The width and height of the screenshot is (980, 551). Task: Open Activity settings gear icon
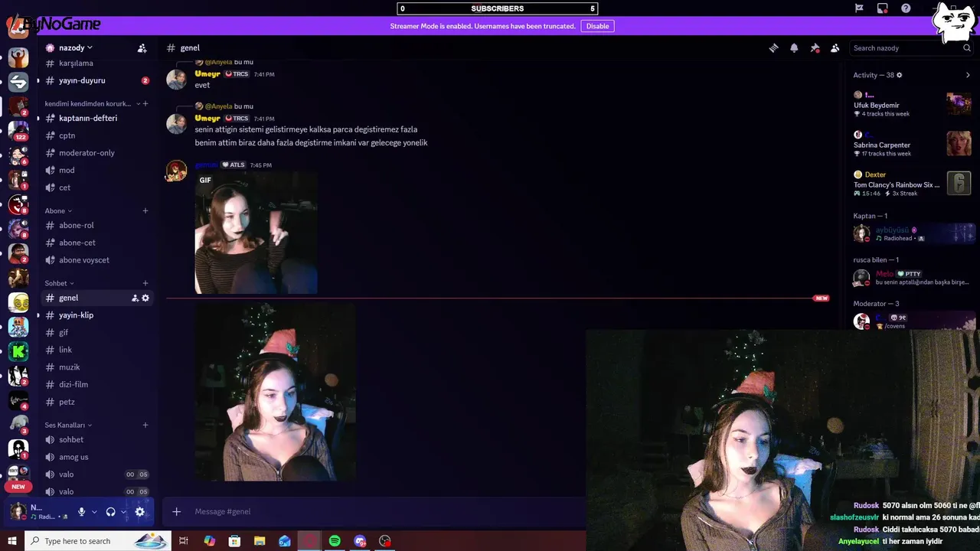click(x=900, y=75)
